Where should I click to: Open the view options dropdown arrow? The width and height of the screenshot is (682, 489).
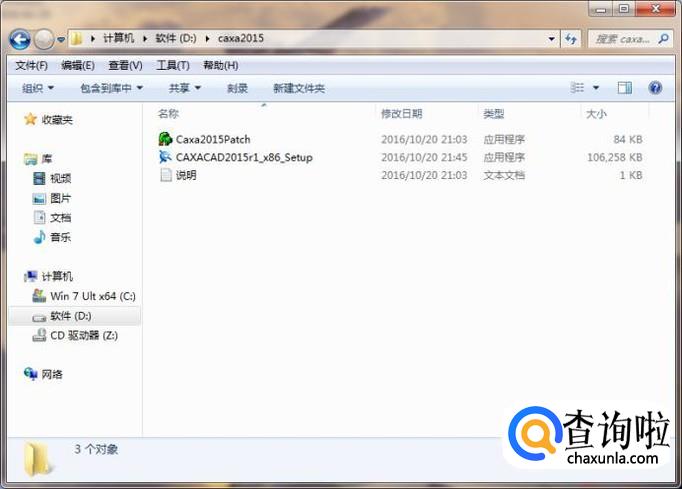pyautogui.click(x=596, y=88)
